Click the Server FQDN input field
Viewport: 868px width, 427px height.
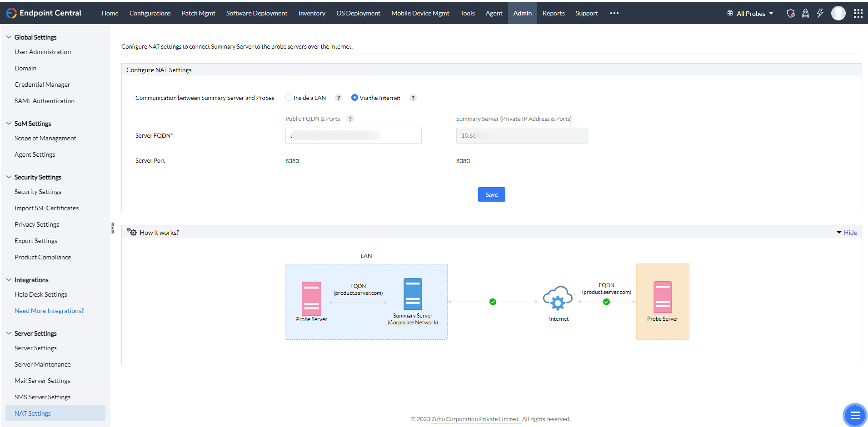click(x=354, y=135)
